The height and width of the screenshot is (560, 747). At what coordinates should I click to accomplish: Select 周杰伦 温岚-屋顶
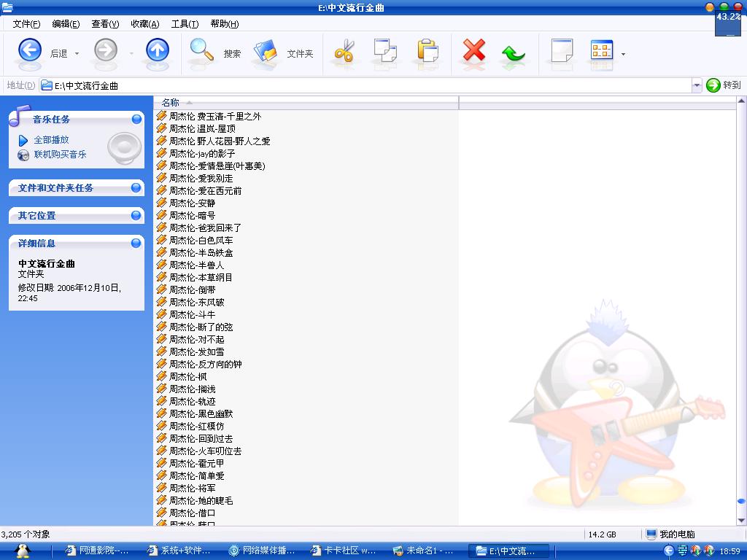[202, 128]
